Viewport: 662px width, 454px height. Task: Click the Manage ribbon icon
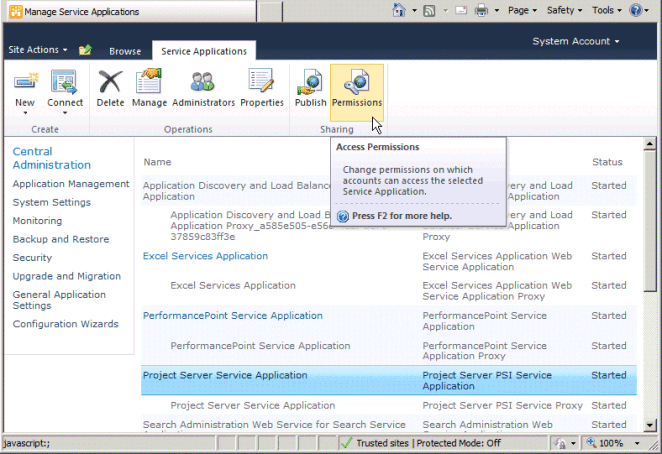[x=149, y=81]
